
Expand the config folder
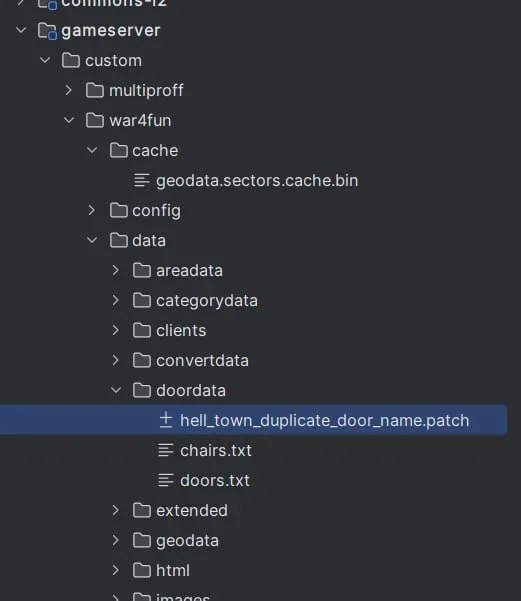[x=92, y=210]
